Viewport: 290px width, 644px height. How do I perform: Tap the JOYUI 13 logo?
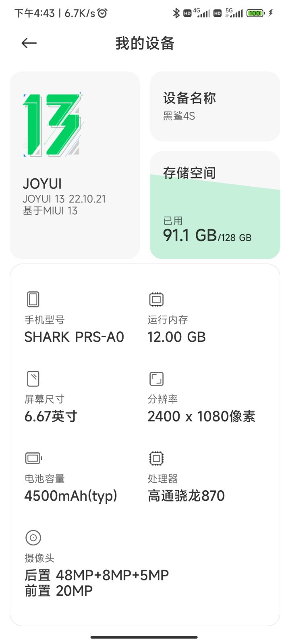[52, 125]
